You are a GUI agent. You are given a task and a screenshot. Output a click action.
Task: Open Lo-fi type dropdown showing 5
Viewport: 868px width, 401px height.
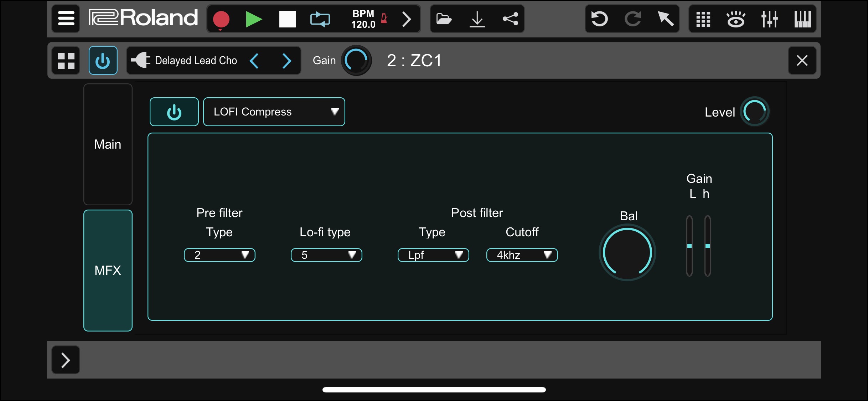326,255
